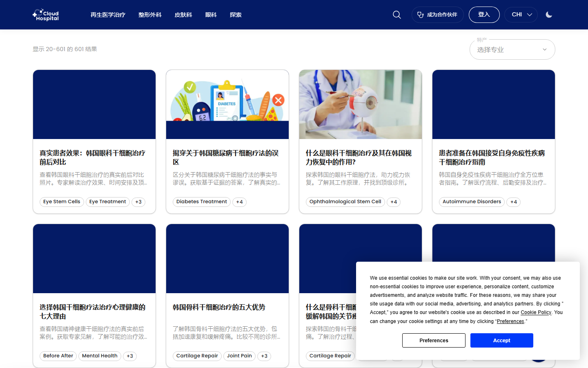
Task: Expand +4 tags beside Diabetes Treatment
Action: [239, 202]
